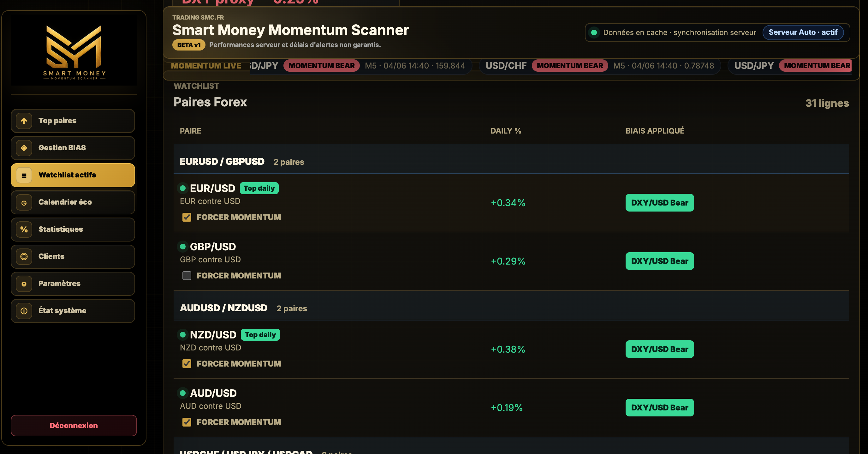Click the État système info icon

coord(24,311)
